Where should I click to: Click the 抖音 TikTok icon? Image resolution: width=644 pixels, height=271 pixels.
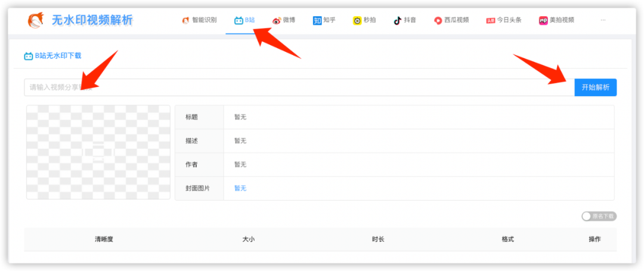click(398, 20)
